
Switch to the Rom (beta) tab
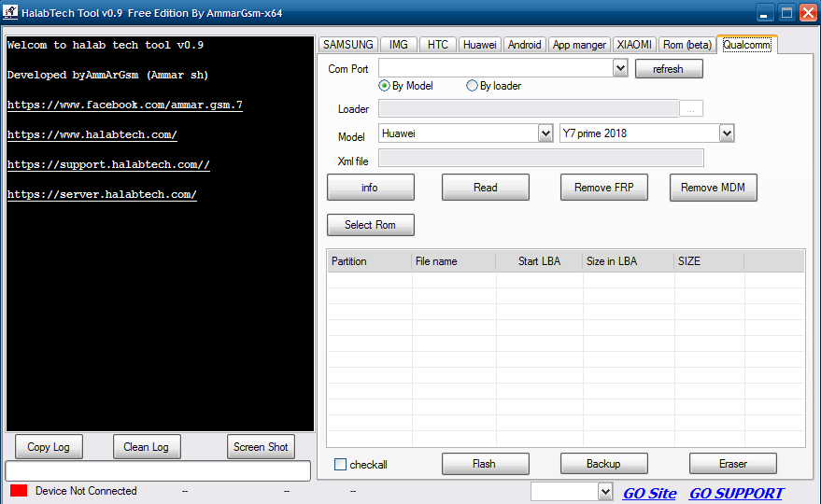687,45
